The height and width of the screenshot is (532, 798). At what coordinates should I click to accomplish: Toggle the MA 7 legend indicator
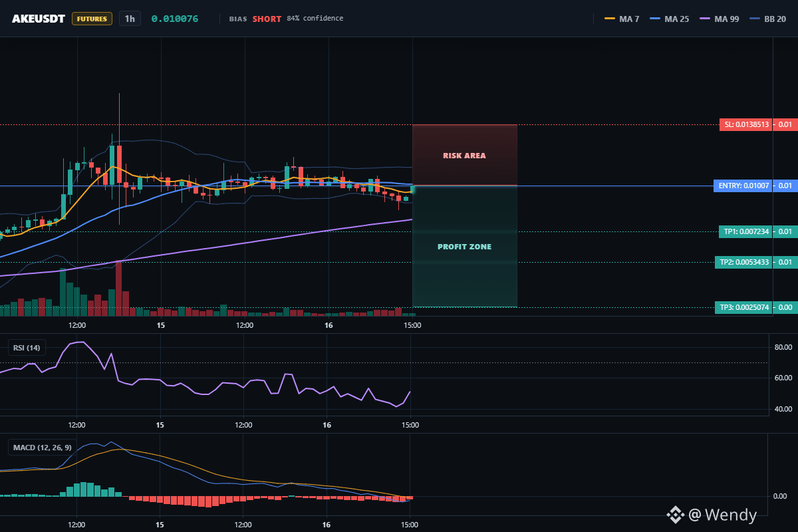(x=622, y=19)
